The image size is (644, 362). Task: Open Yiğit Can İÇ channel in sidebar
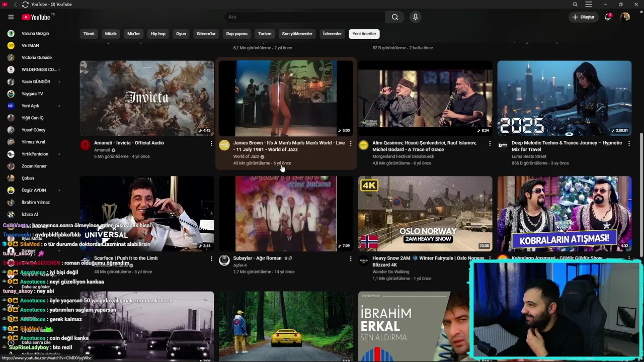point(33,118)
